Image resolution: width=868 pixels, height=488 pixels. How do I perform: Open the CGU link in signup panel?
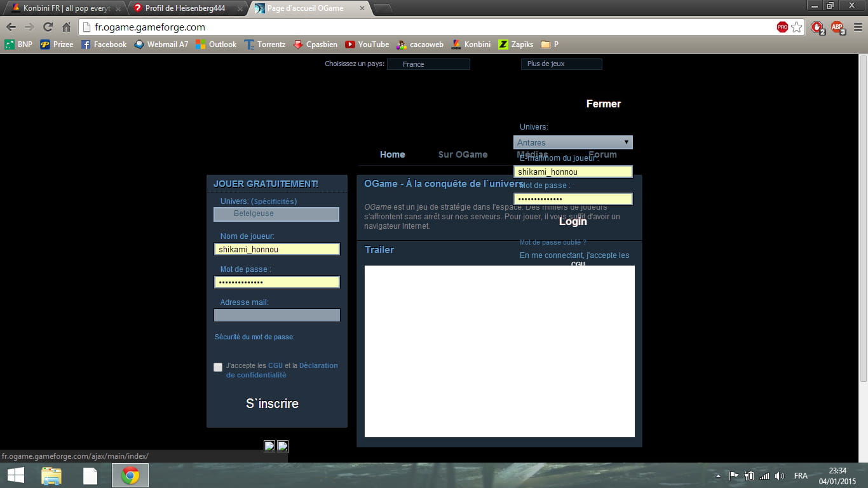[275, 365]
